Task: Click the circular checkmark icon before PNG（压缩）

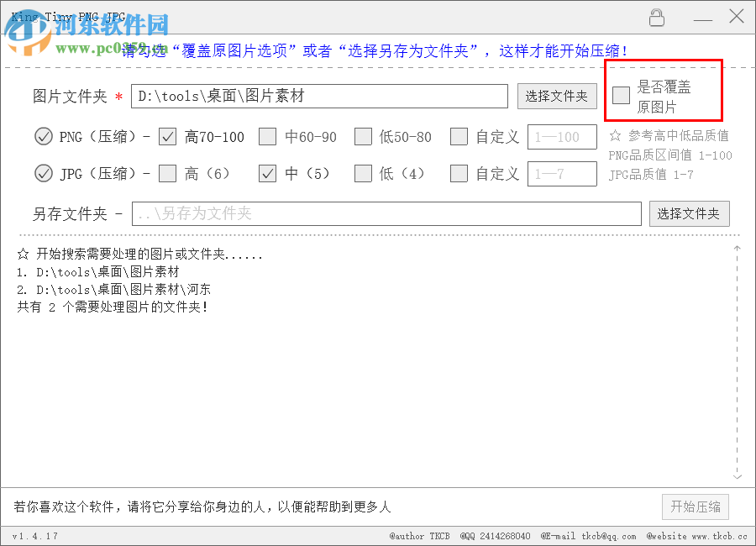Action: [43, 136]
